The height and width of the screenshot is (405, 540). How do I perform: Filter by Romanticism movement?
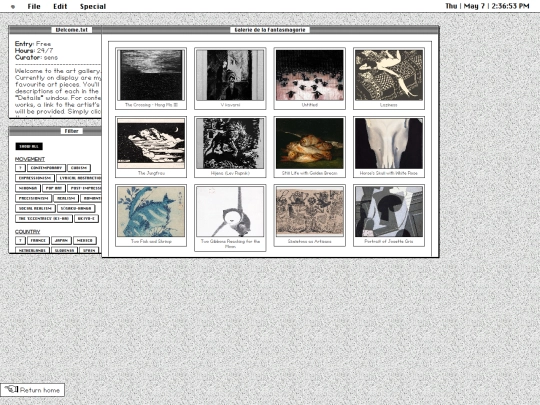coord(91,198)
